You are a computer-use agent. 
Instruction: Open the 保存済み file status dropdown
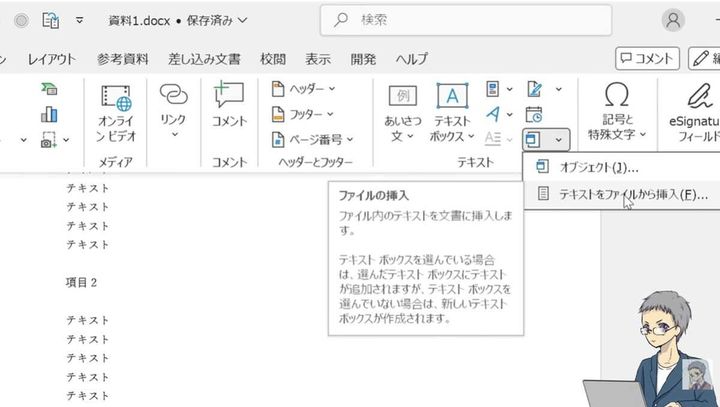pyautogui.click(x=217, y=21)
